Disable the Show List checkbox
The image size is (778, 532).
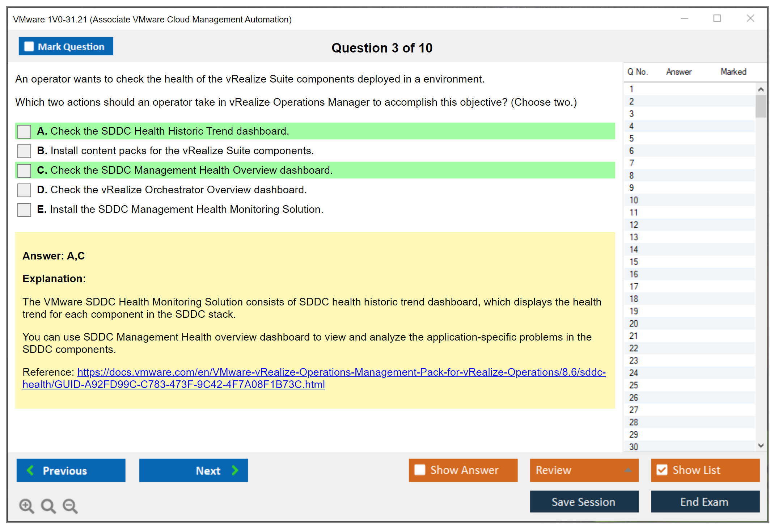point(662,470)
